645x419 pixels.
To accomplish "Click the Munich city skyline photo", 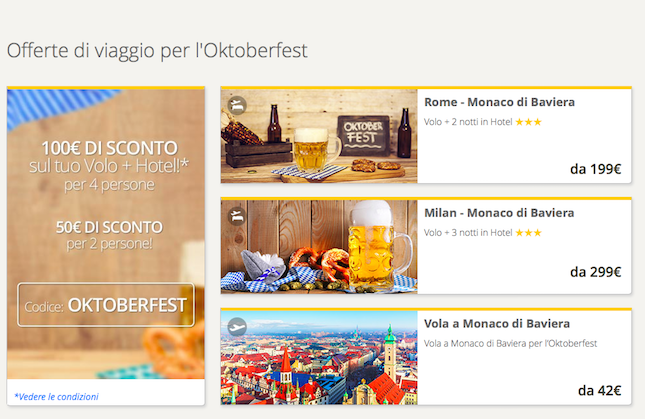I will tap(319, 358).
